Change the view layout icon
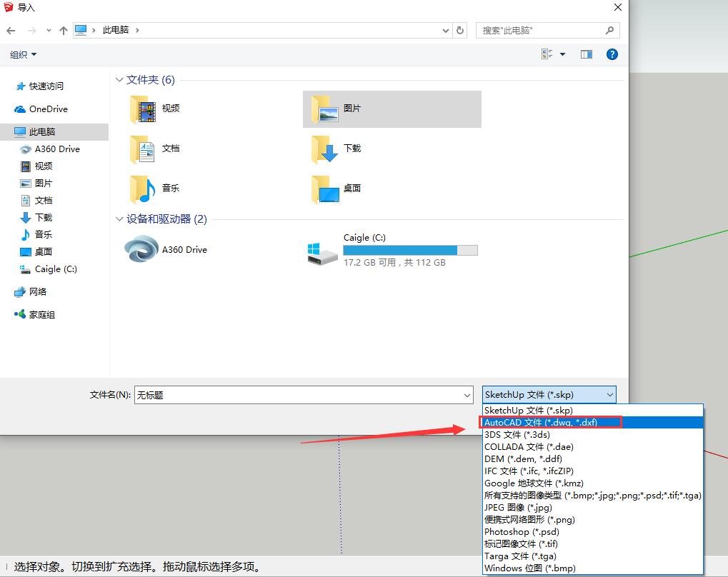728x577 pixels. pyautogui.click(x=547, y=54)
